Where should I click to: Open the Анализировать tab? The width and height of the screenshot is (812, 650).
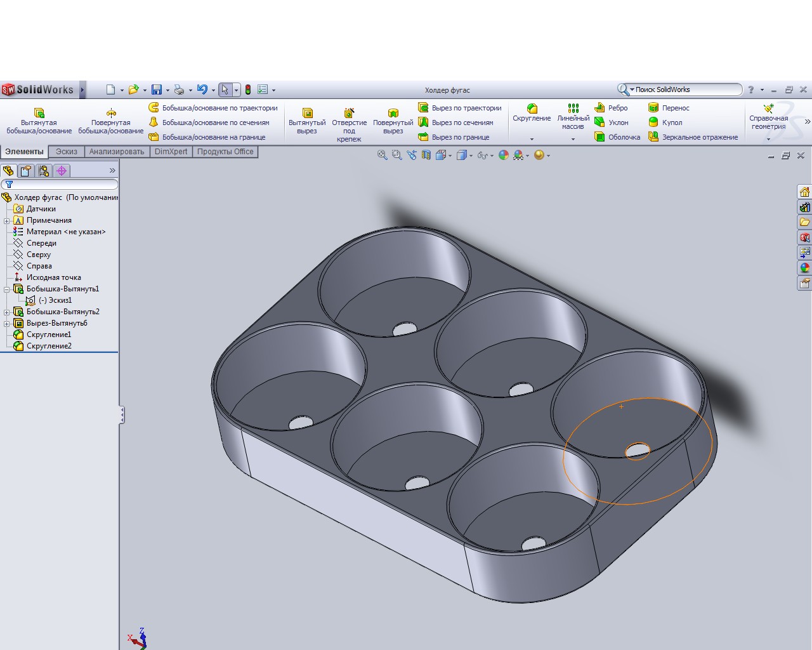point(117,152)
